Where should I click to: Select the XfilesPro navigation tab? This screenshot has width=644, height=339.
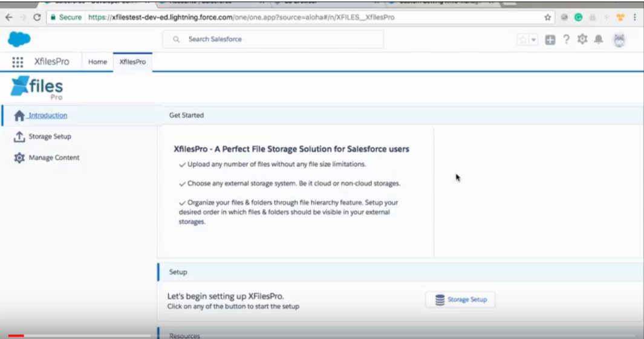point(132,62)
